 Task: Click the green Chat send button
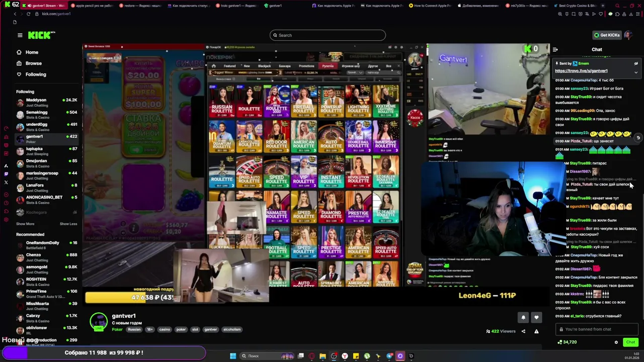(x=630, y=342)
